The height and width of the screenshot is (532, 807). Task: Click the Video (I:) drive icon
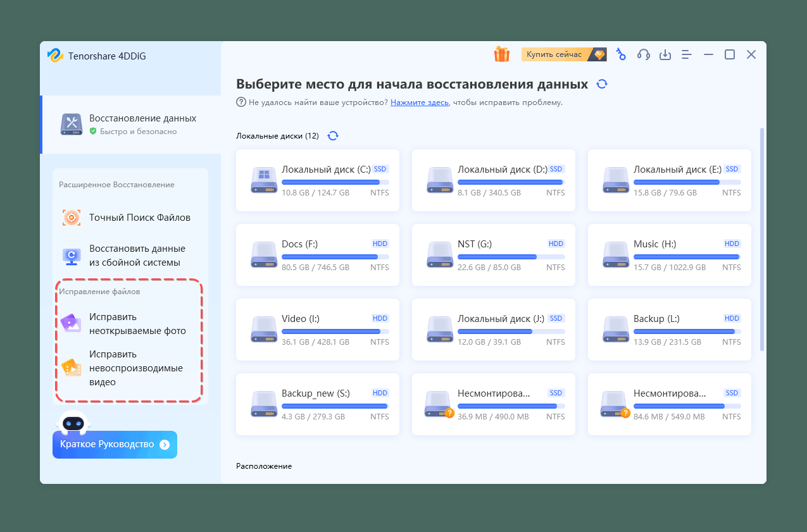264,330
